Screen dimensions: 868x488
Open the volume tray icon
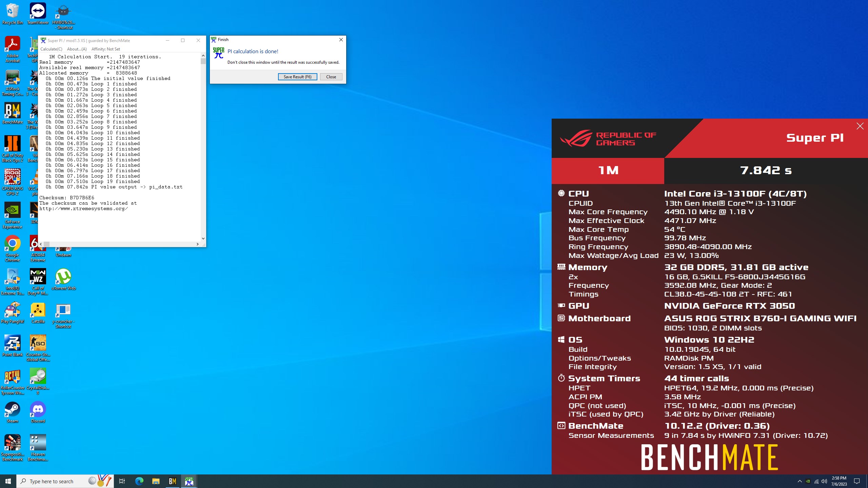(824, 481)
